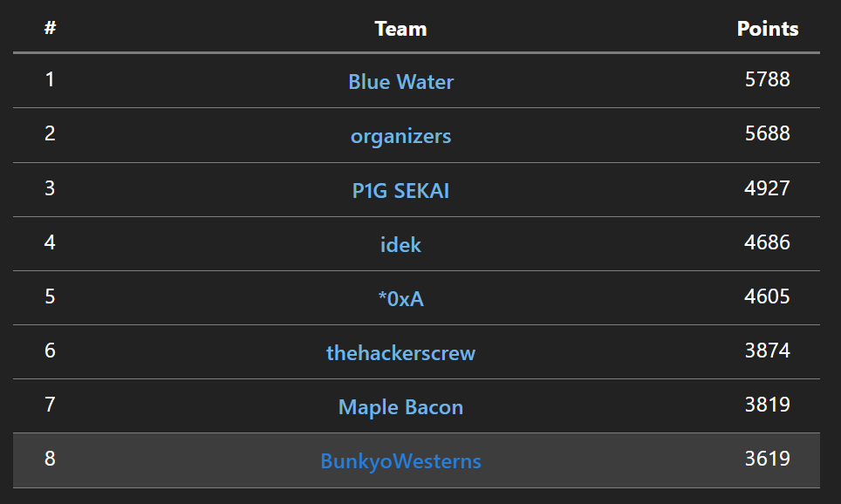Click the Maple Bacon team link
841x504 pixels.
click(400, 407)
